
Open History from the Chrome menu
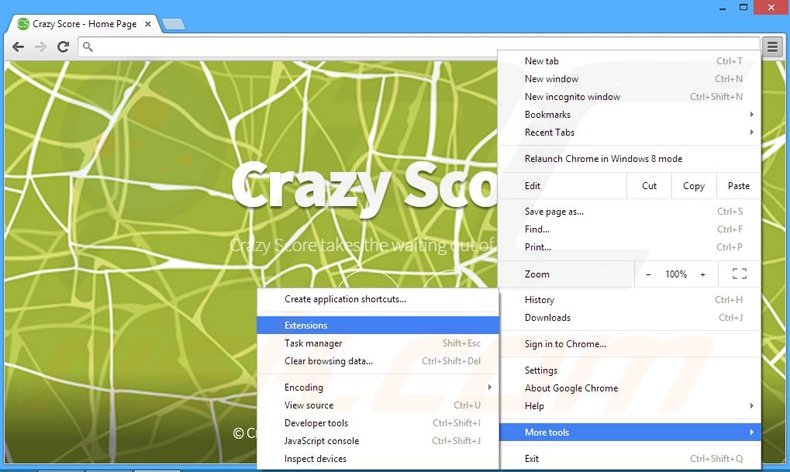tap(629, 300)
